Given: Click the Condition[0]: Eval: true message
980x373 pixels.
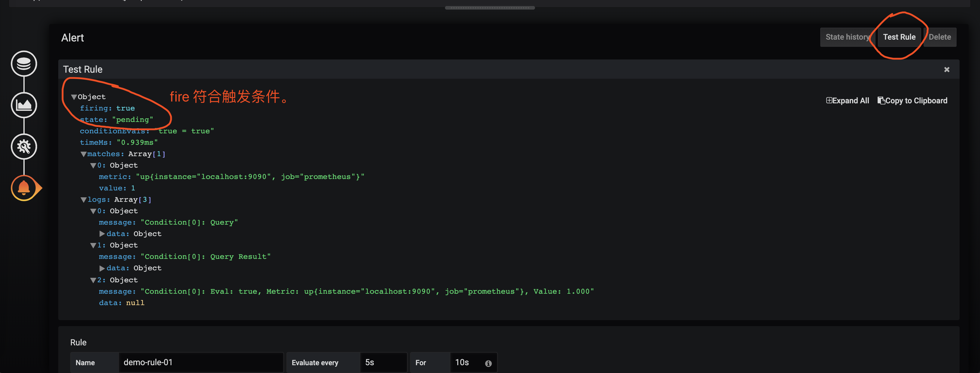Looking at the screenshot, I should (367, 292).
